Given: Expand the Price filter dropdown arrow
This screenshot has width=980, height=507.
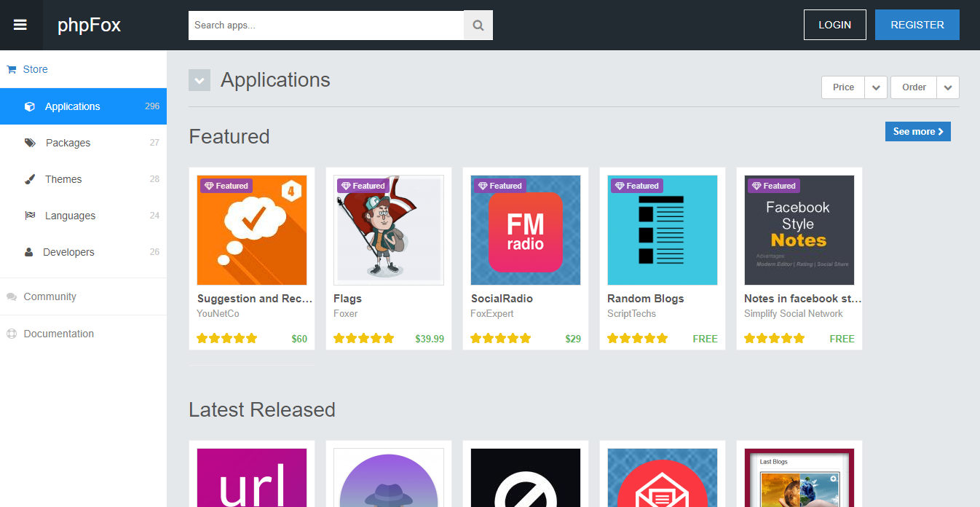Looking at the screenshot, I should tap(876, 87).
